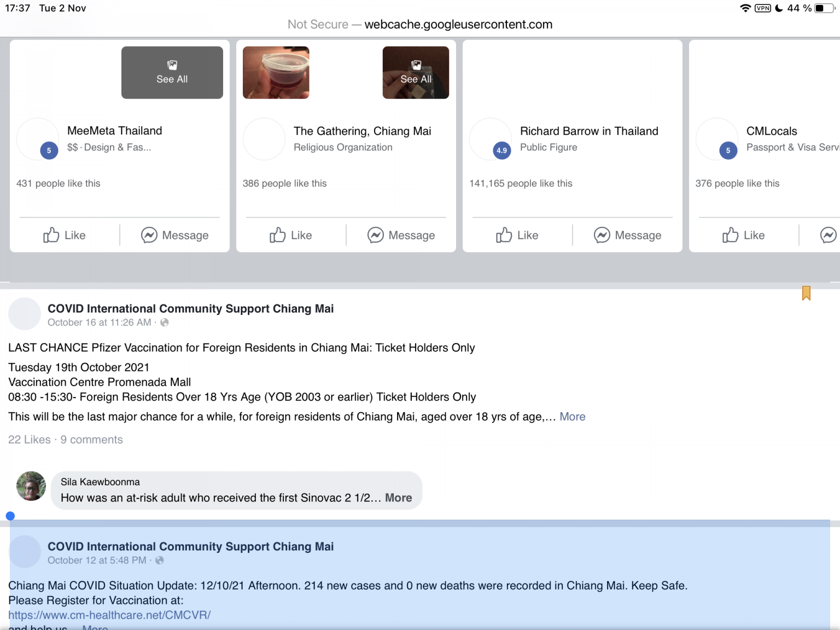
Task: Tap the VPN status indicator
Action: tap(763, 8)
